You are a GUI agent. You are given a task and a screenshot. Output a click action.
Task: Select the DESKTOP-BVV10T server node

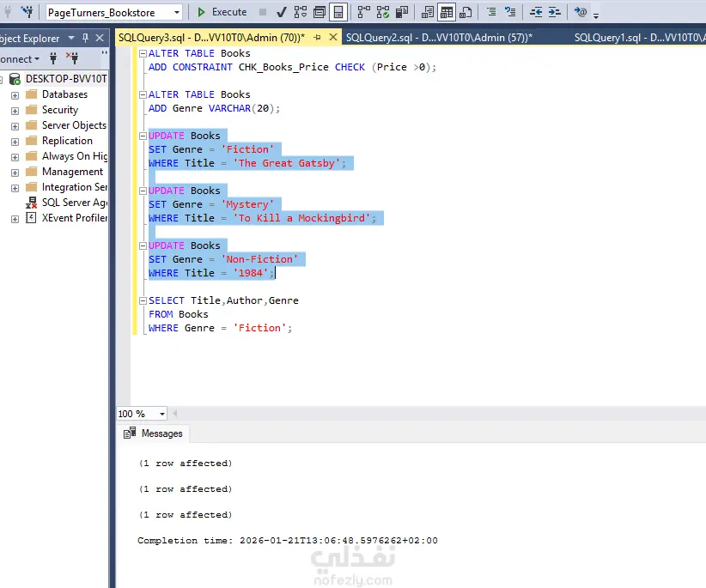pos(66,79)
